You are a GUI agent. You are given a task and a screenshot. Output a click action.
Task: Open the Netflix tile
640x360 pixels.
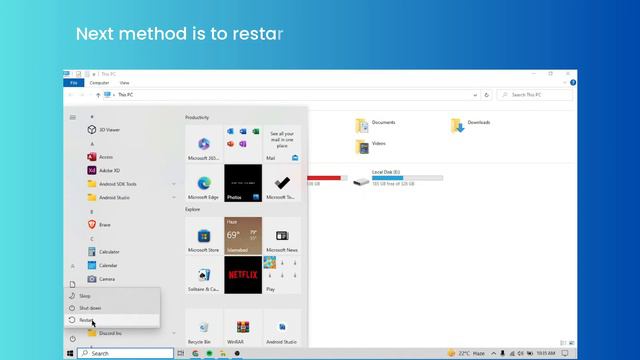[x=243, y=275]
